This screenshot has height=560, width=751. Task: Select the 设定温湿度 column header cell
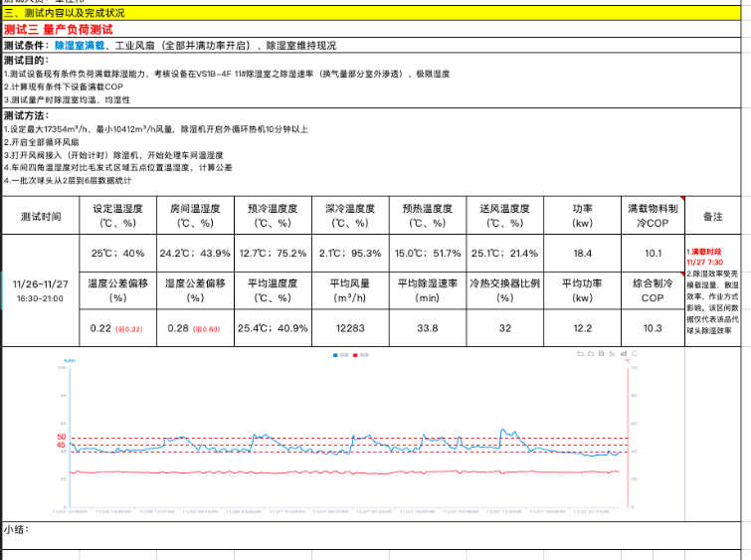[x=118, y=216]
